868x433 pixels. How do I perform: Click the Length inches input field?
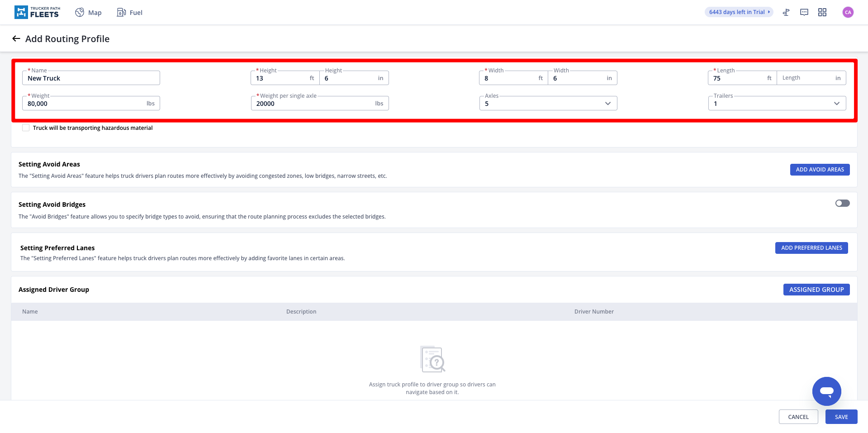point(807,78)
